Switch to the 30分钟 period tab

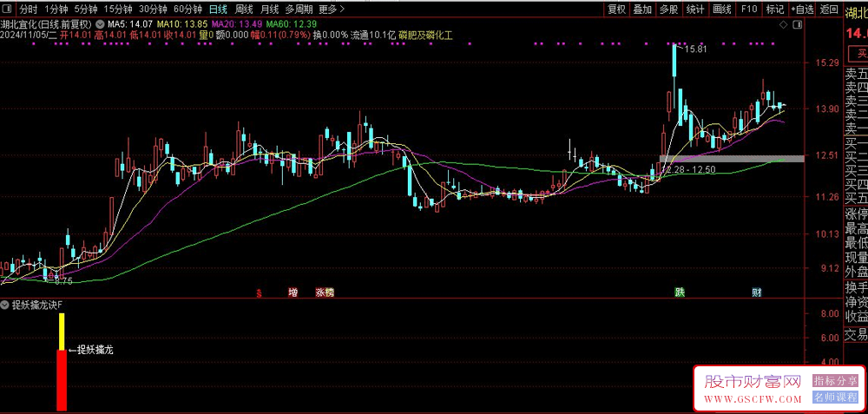152,9
